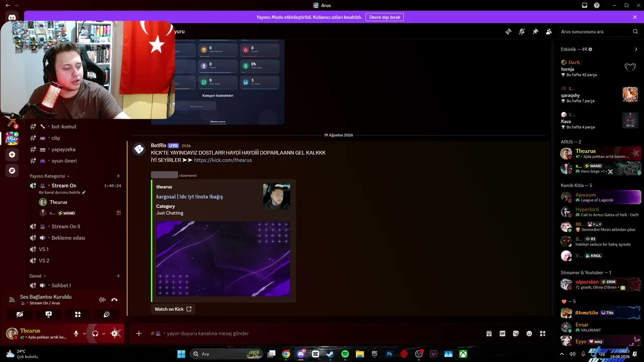Open the threads icon in channel header
The width and height of the screenshot is (644, 362).
(508, 31)
